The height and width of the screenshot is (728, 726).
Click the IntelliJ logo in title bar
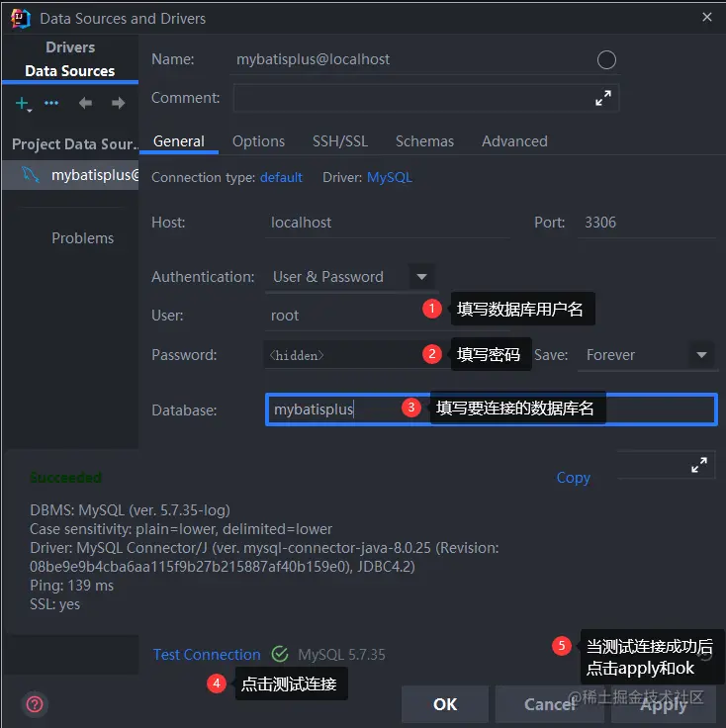[x=20, y=19]
